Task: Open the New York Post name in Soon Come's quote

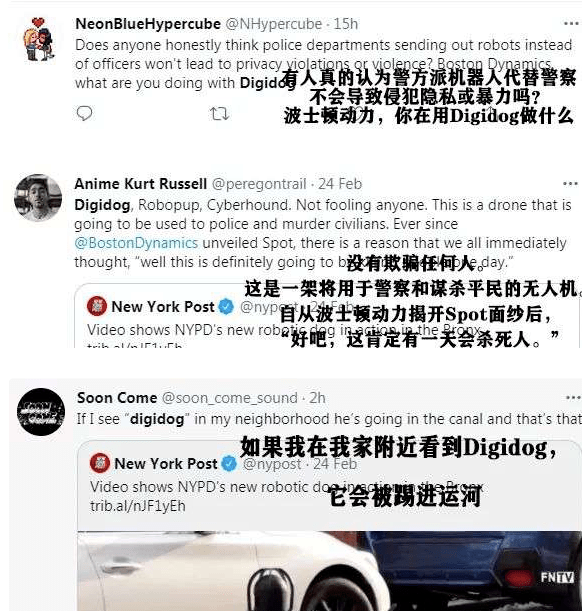Action: coord(166,463)
